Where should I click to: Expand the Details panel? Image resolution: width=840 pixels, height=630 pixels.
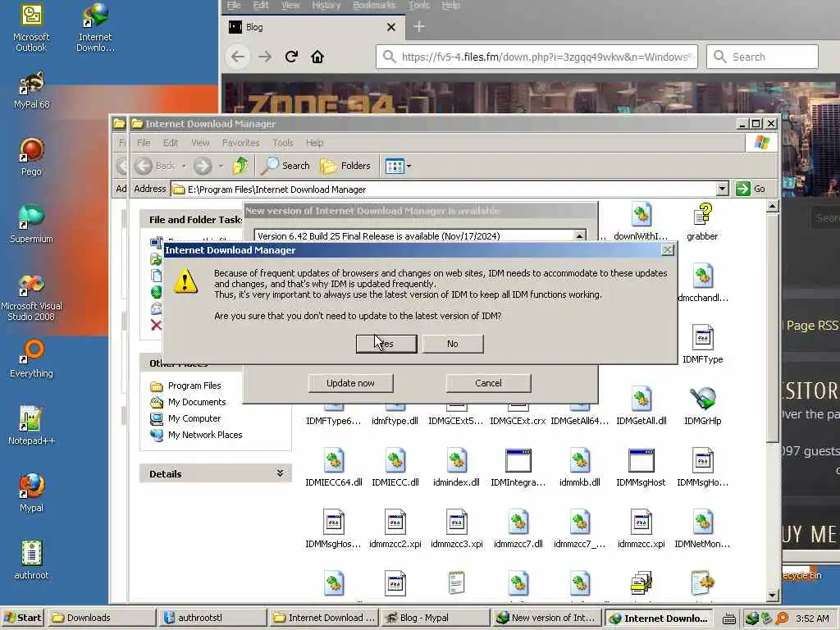coord(280,473)
